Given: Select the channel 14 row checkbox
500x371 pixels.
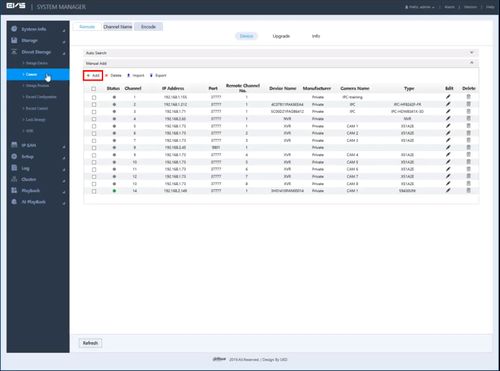Looking at the screenshot, I should pos(94,191).
